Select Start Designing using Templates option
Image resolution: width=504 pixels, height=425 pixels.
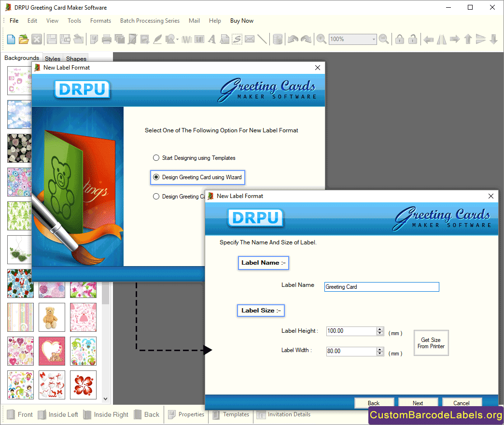[x=194, y=158]
